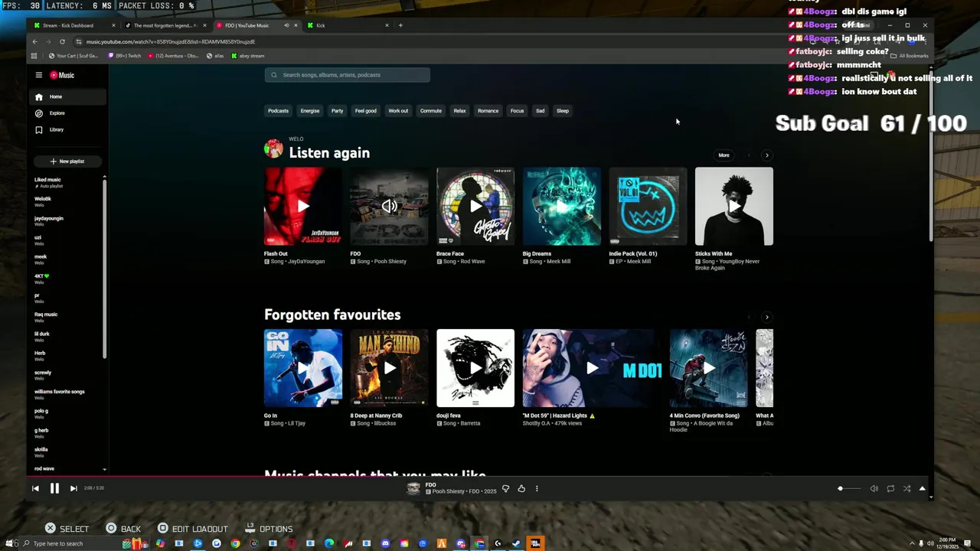
Task: Play 8 Deep at Nanny Crib
Action: pos(390,368)
